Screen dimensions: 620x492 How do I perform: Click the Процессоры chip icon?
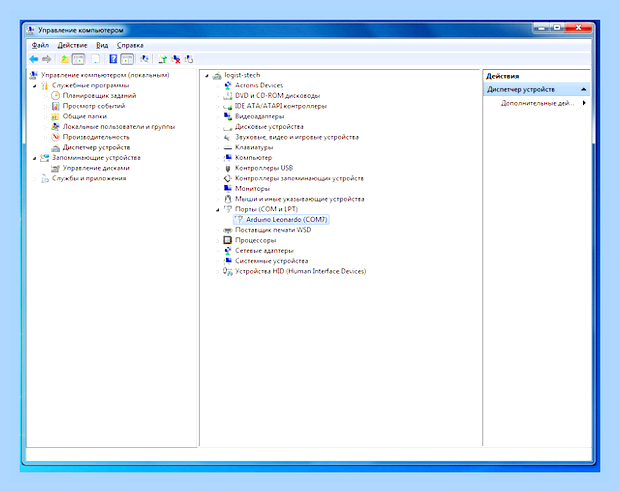tap(228, 240)
